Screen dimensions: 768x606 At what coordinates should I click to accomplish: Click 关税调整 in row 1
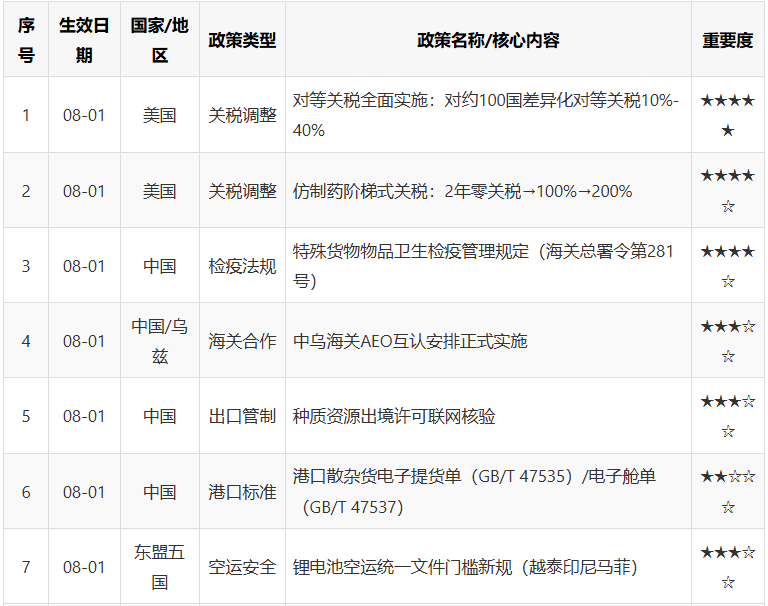[x=242, y=115]
